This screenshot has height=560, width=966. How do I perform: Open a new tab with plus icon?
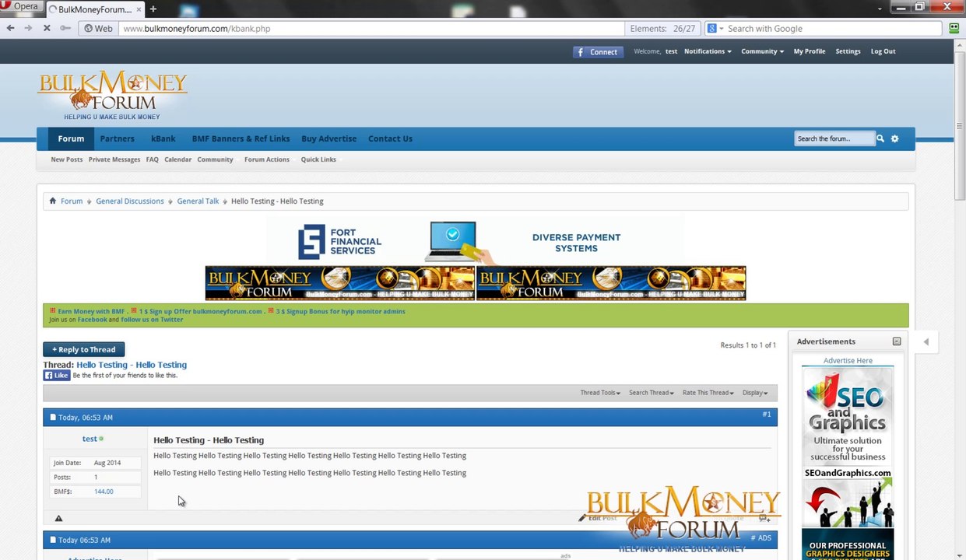[x=153, y=9]
